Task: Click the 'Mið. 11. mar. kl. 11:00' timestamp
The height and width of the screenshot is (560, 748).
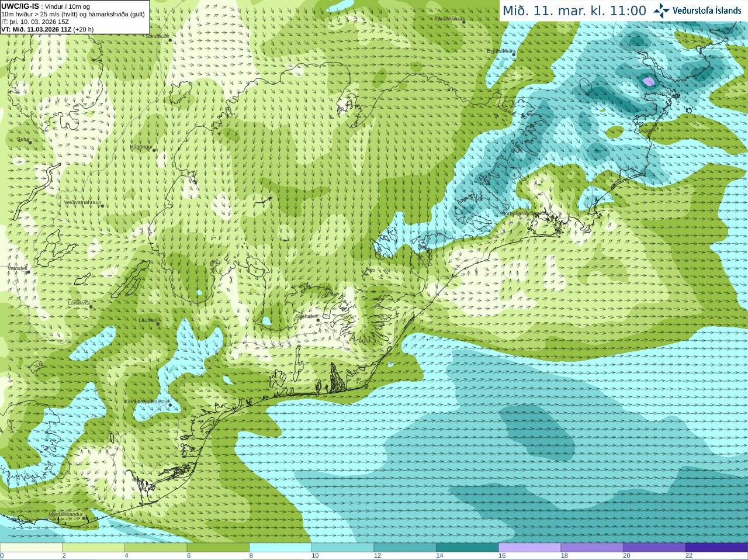Action: (x=574, y=11)
